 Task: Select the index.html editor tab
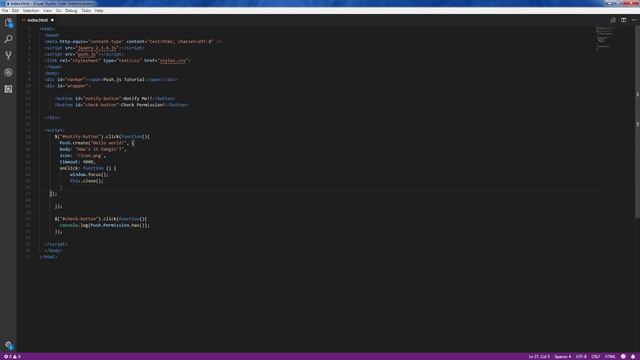[x=38, y=20]
